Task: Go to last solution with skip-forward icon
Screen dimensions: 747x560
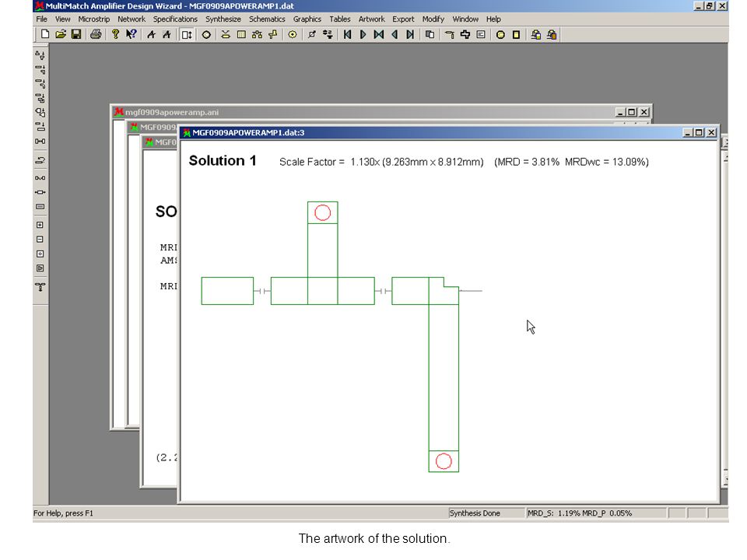Action: click(x=410, y=34)
